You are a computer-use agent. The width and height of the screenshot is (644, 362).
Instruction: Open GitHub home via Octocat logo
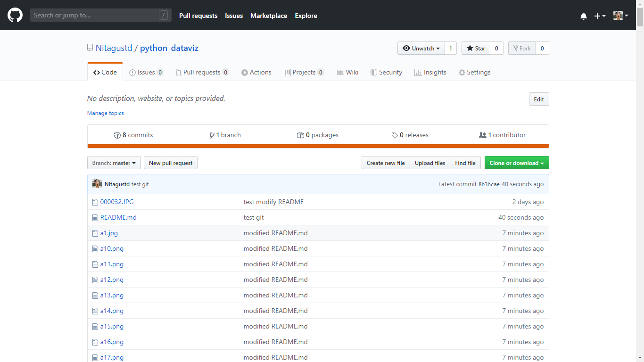tap(15, 15)
